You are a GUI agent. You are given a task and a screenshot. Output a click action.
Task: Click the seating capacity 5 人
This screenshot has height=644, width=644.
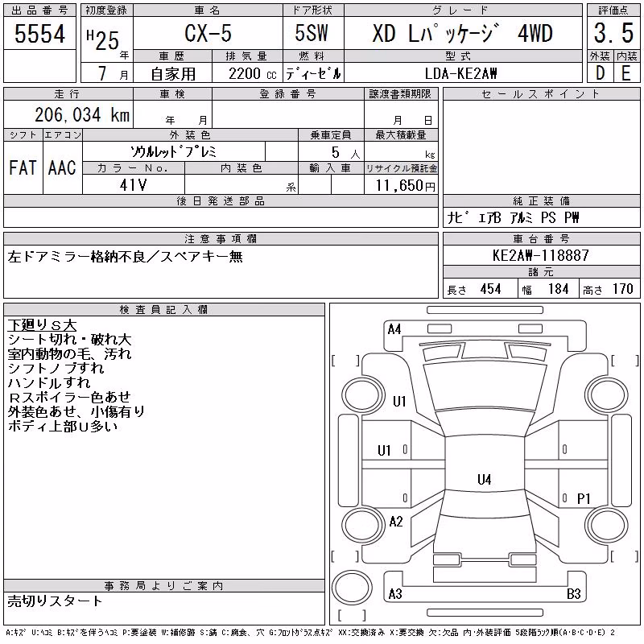click(345, 153)
